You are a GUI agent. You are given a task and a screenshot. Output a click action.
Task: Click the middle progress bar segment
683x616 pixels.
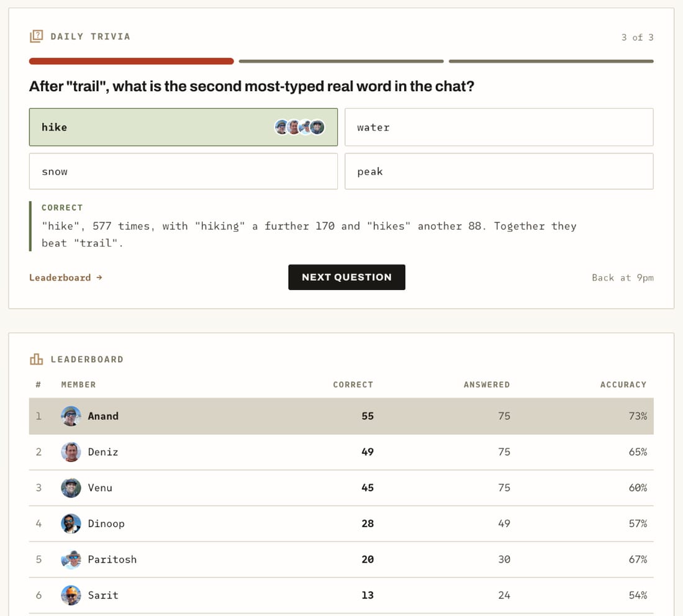point(341,61)
